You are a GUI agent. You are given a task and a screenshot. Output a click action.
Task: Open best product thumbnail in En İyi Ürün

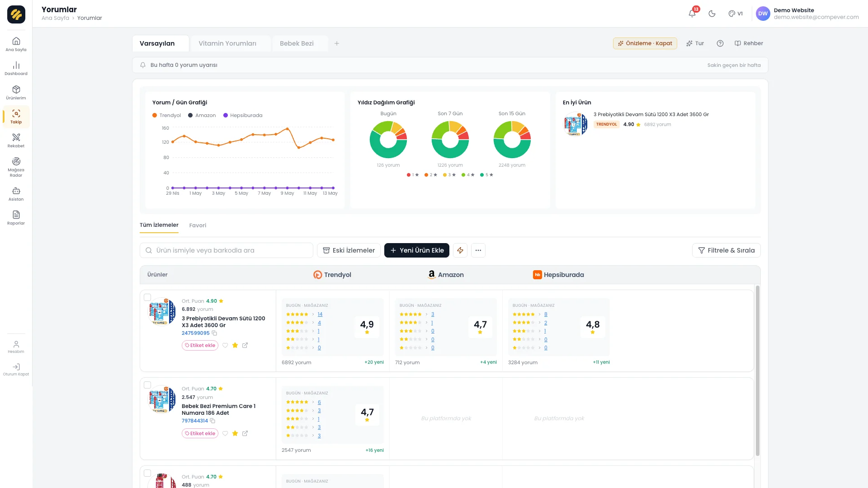click(x=575, y=123)
